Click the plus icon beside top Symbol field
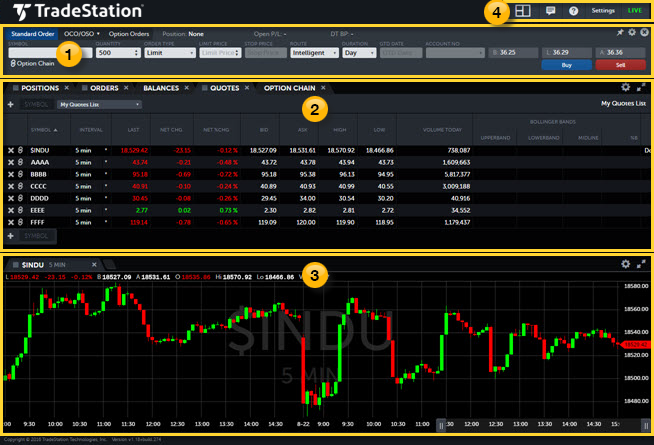Viewport: 654px width, 445px height. coord(11,104)
